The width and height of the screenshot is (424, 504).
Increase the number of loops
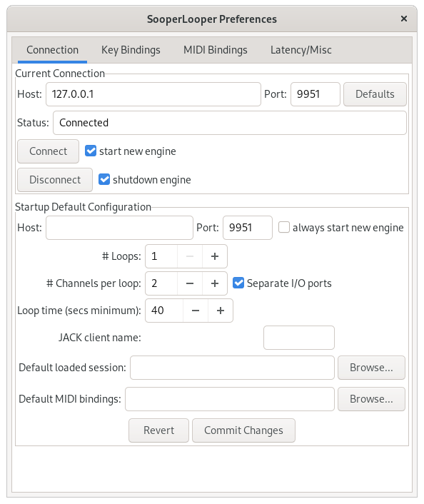pyautogui.click(x=215, y=256)
